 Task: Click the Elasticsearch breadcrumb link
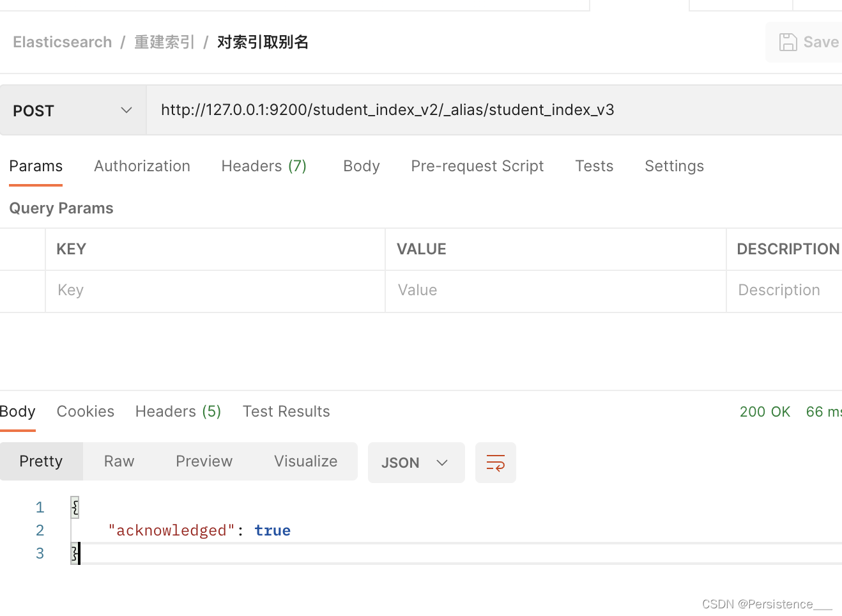(63, 42)
